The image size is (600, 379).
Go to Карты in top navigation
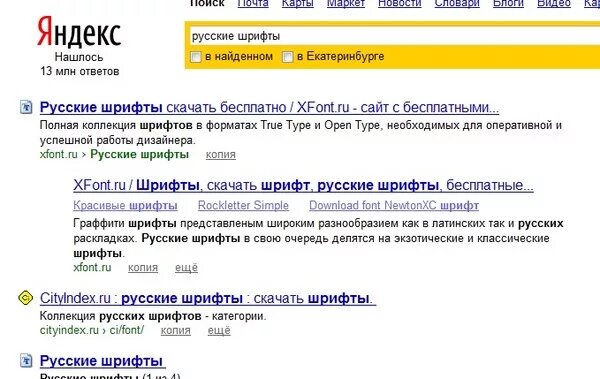tap(298, 3)
